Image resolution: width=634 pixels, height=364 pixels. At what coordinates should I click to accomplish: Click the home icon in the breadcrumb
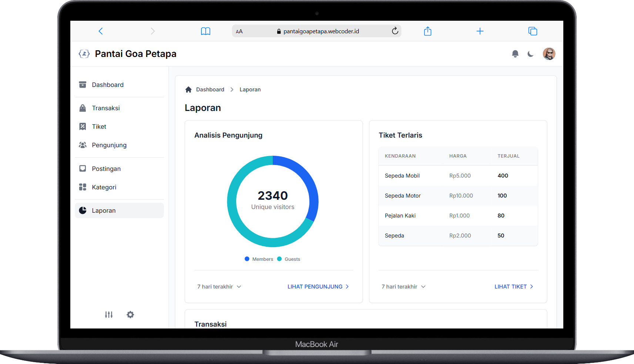pyautogui.click(x=188, y=90)
